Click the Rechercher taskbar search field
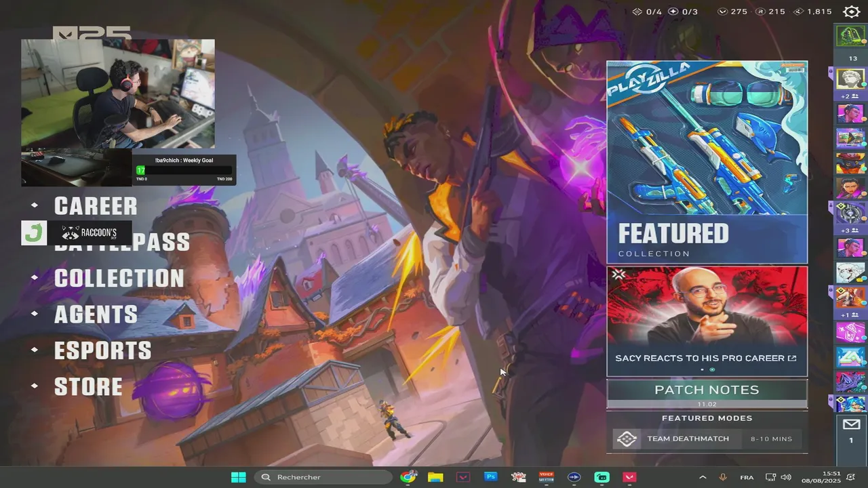Screen dimensions: 868x488 323,477
